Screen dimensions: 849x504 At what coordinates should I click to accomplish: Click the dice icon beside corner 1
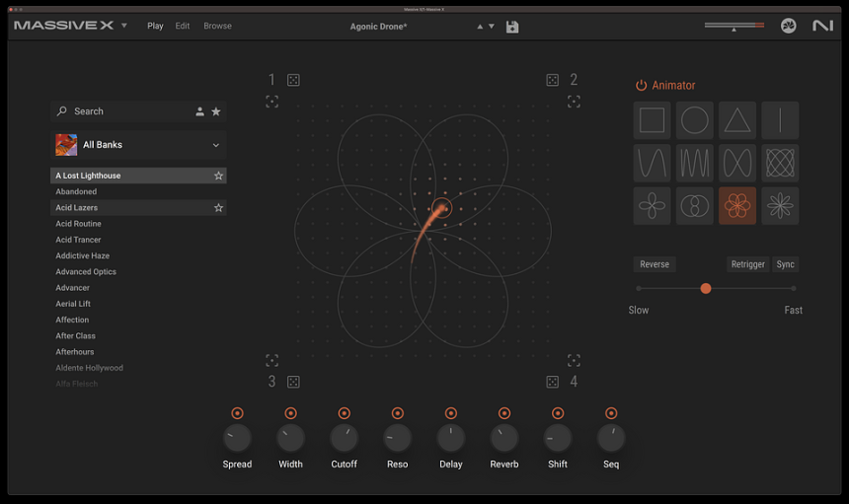(293, 80)
